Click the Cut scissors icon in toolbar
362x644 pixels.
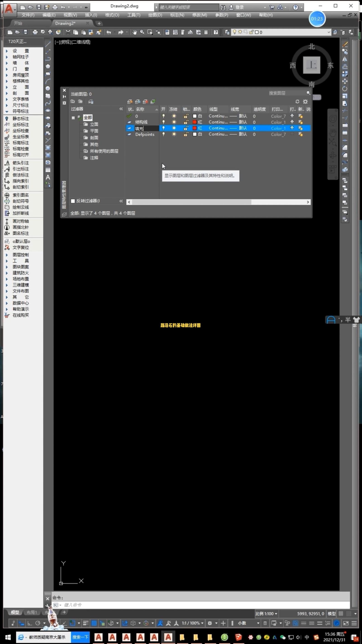click(x=68, y=32)
